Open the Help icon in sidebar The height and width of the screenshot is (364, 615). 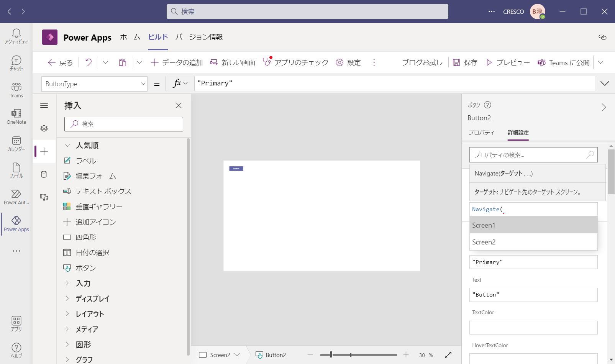pos(16,351)
